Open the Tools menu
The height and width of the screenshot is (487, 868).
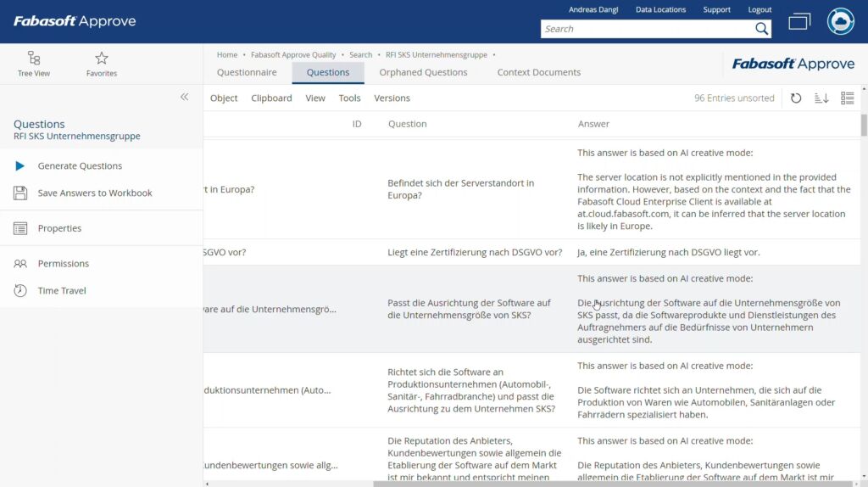pos(350,98)
